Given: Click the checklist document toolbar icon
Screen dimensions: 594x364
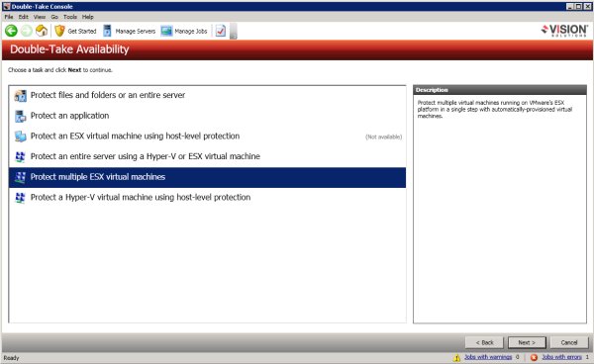Looking at the screenshot, I should click(x=221, y=31).
